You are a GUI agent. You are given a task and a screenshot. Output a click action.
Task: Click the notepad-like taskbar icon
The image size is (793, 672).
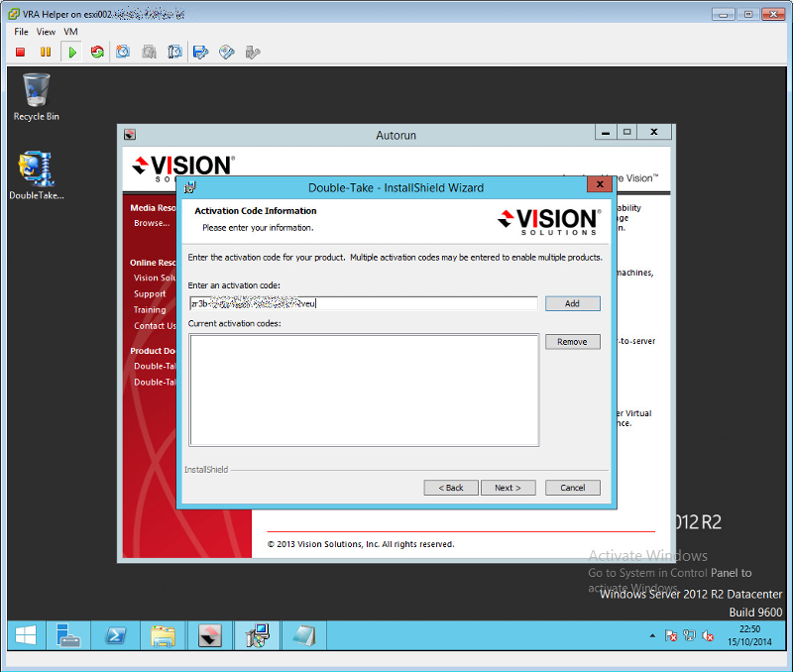[304, 635]
